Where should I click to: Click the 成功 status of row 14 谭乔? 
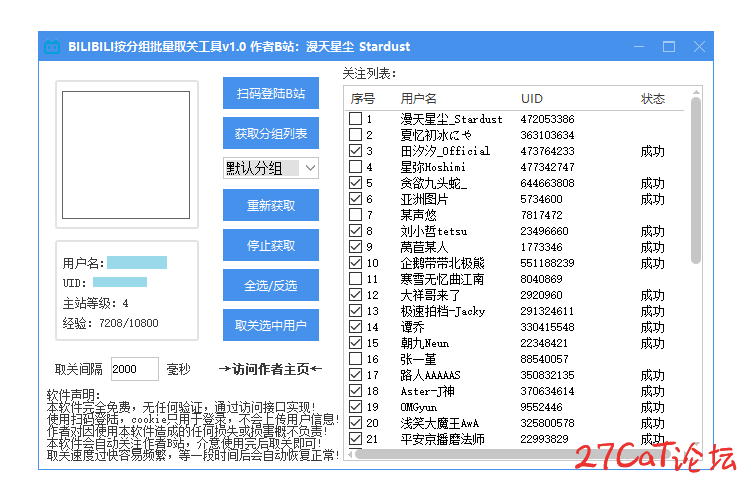click(x=653, y=327)
